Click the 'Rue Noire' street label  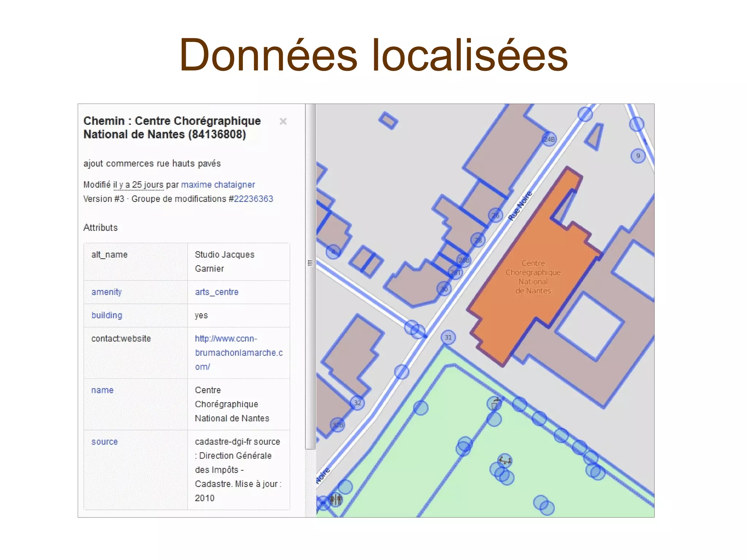coord(520,205)
